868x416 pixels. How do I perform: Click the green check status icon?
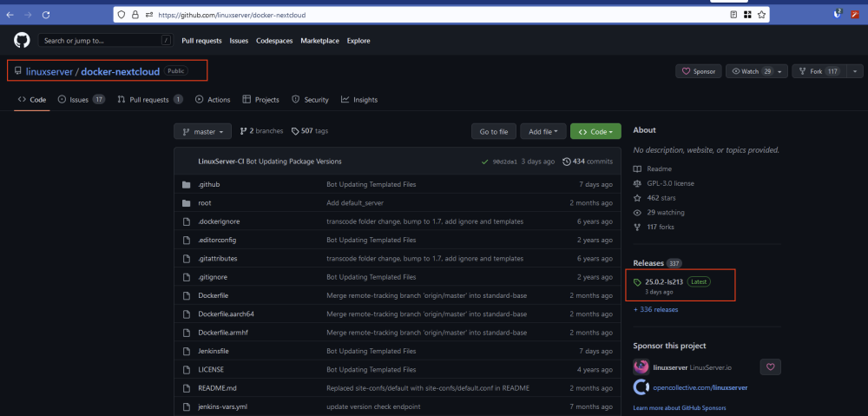[485, 162]
